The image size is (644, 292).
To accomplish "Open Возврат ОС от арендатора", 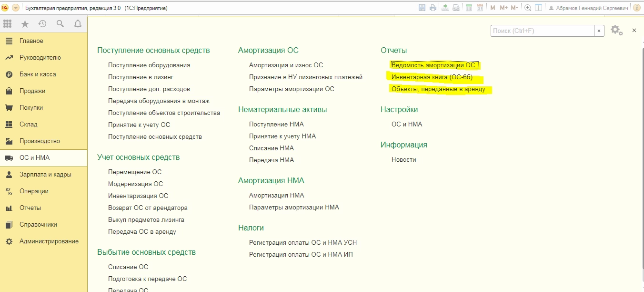I will click(x=148, y=208).
